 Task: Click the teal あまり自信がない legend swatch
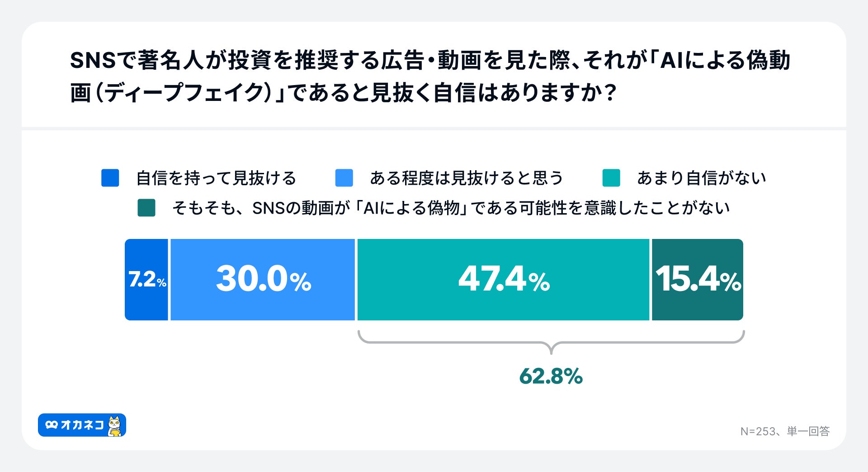611,178
